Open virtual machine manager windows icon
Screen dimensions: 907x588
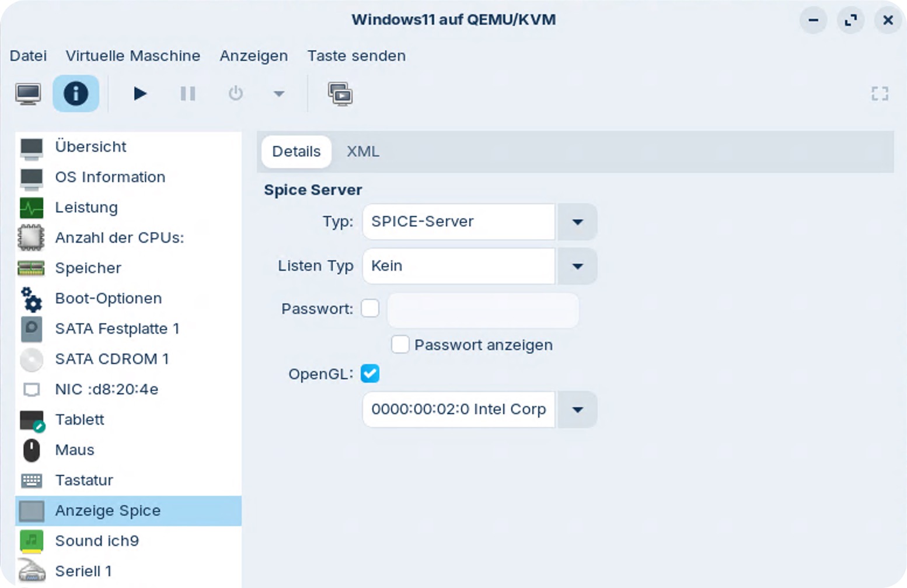point(340,93)
